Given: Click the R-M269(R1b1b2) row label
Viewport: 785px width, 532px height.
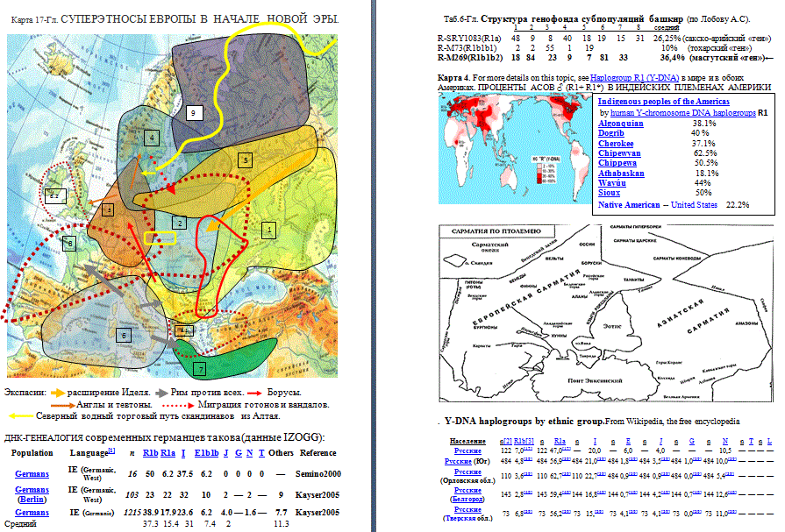Looking at the screenshot, I should click(470, 58).
